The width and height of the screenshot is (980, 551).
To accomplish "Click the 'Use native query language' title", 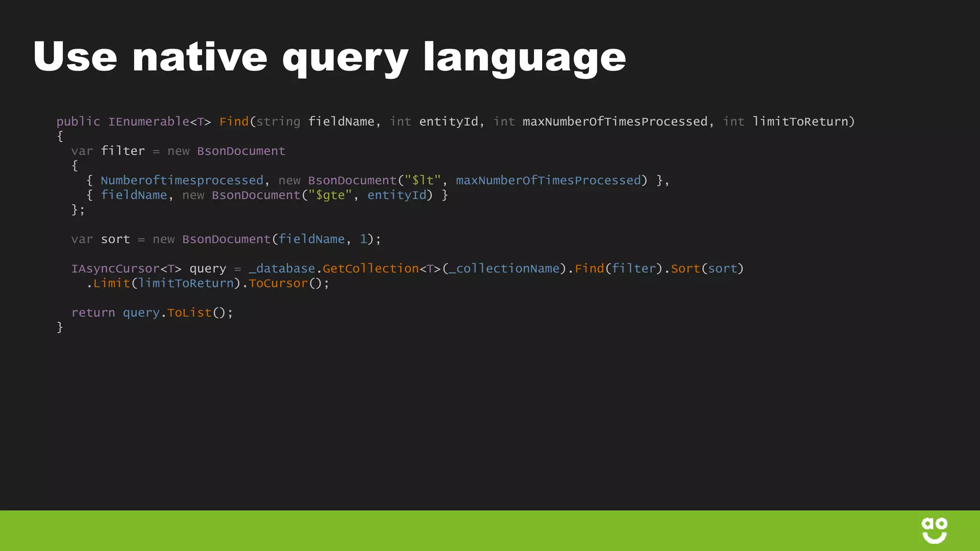I will pyautogui.click(x=329, y=57).
